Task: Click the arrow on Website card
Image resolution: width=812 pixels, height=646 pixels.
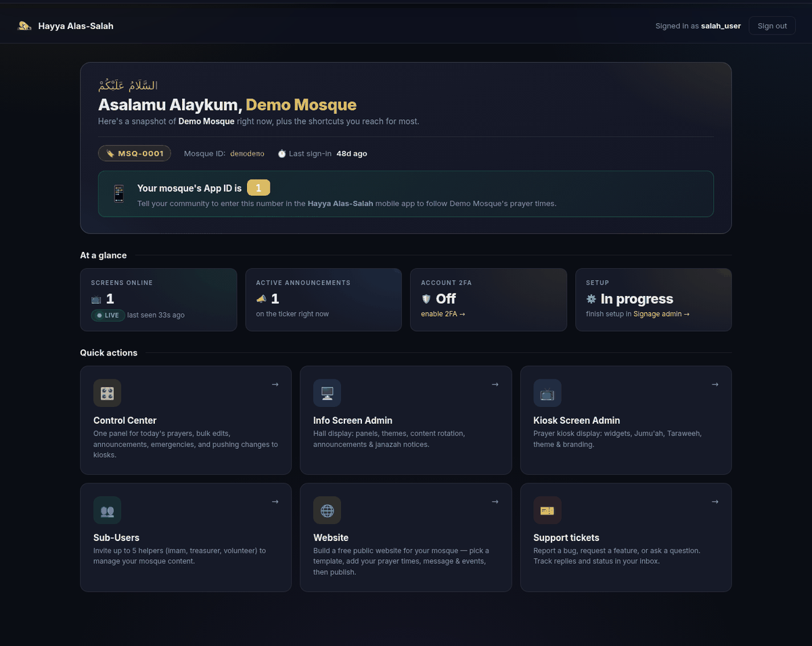Action: tap(495, 502)
